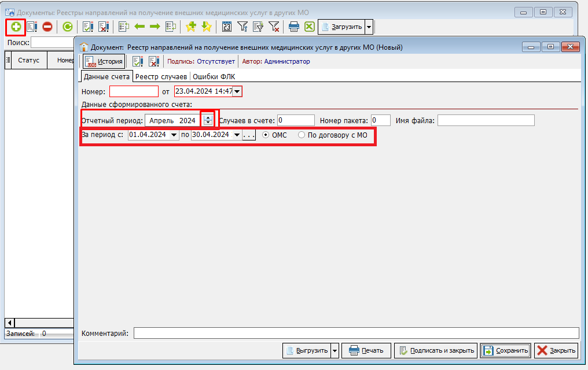Click the calendar date filter icon

227,27
